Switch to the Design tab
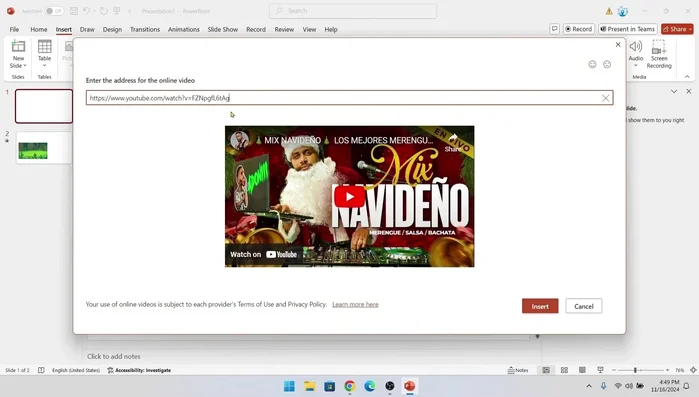 (112, 29)
